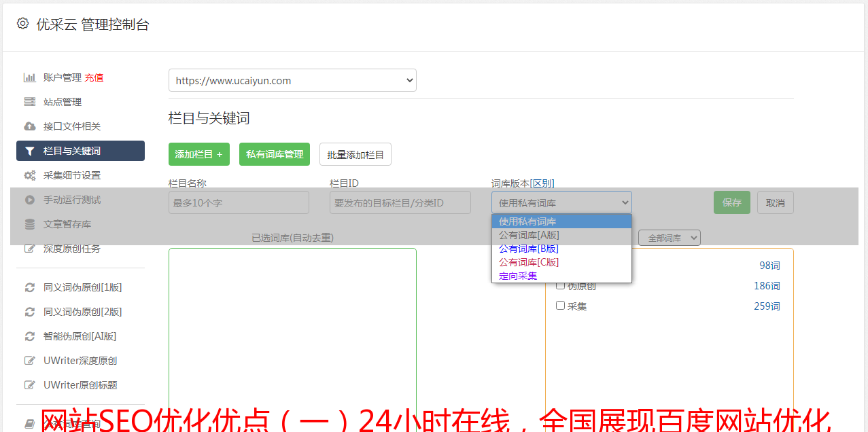Choose 公有词库[A版] option
The image size is (868, 432).
pos(561,235)
